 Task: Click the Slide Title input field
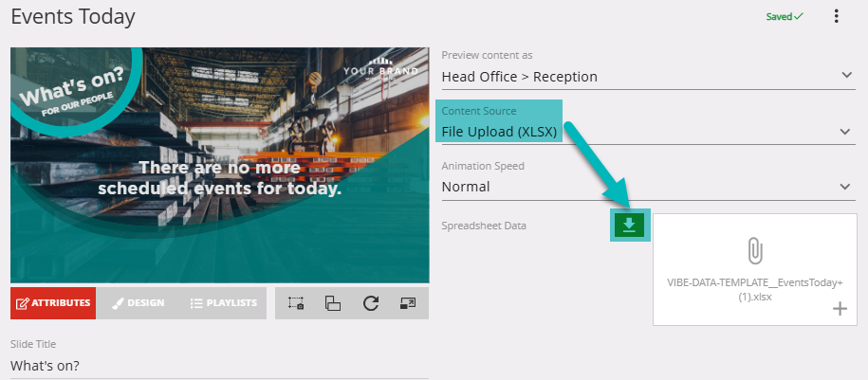tap(218, 365)
